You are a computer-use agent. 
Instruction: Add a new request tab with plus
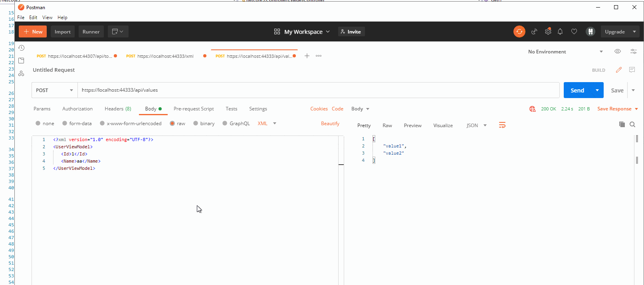[x=307, y=56]
